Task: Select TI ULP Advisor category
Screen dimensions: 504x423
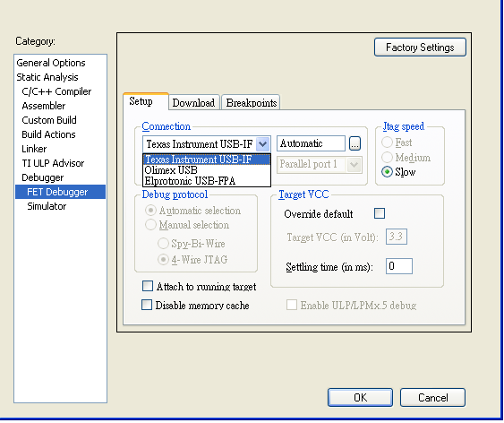Action: pos(53,163)
